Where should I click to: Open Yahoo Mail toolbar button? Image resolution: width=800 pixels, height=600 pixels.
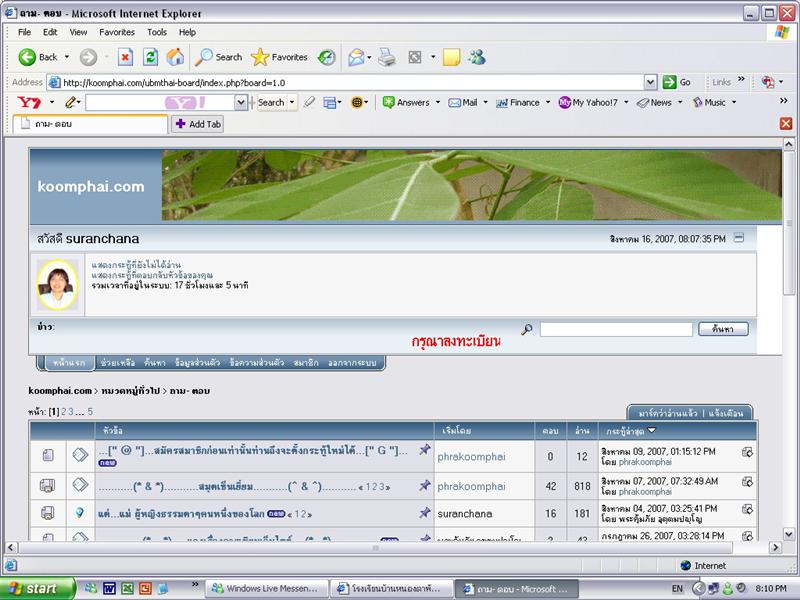pyautogui.click(x=463, y=103)
